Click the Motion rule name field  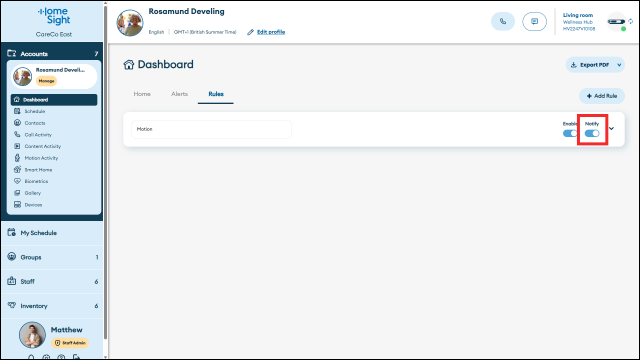[x=211, y=129]
